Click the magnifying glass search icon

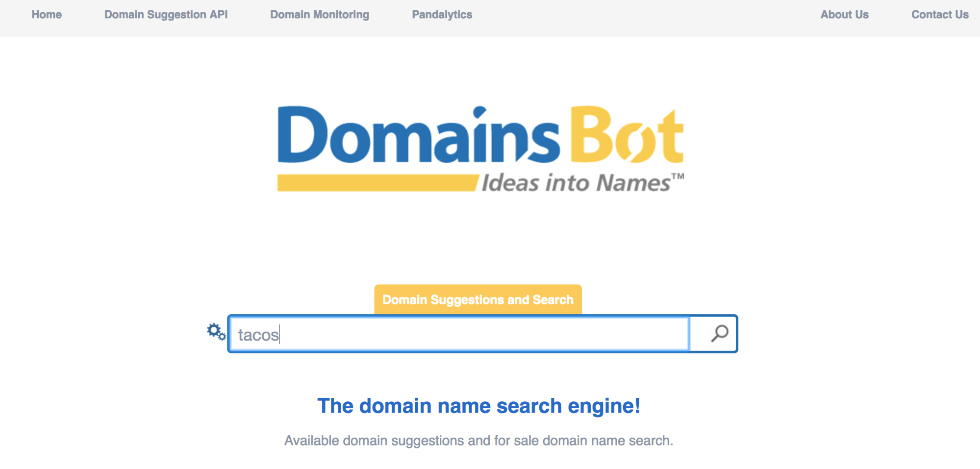click(x=719, y=334)
